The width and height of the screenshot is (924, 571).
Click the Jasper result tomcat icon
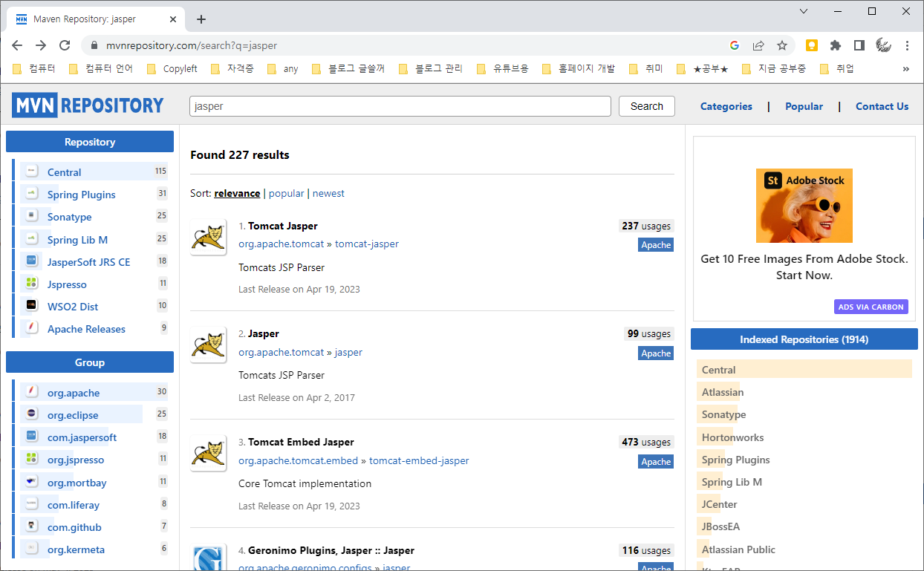click(x=208, y=345)
